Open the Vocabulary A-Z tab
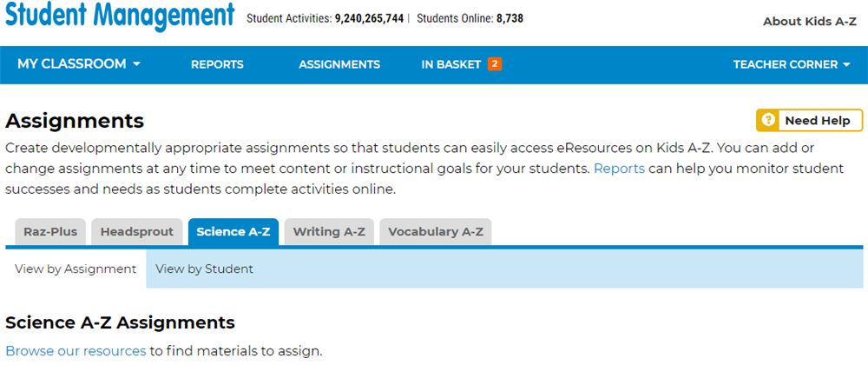The image size is (868, 365). pyautogui.click(x=435, y=232)
